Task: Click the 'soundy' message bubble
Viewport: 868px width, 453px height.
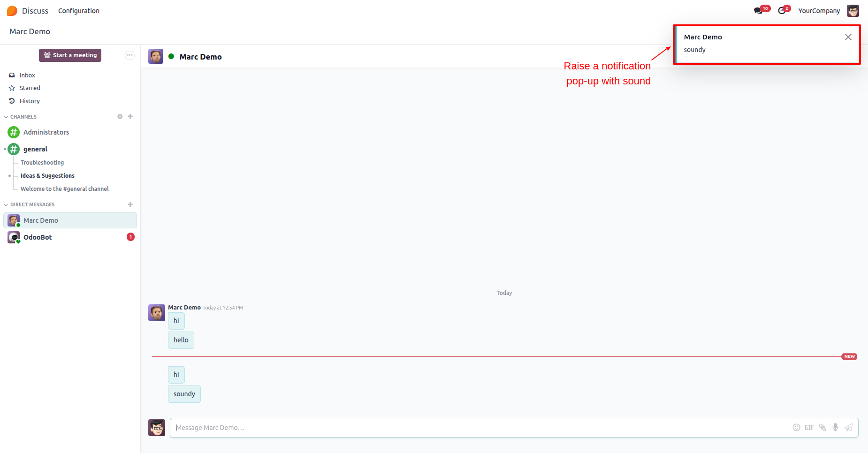Action: click(184, 394)
